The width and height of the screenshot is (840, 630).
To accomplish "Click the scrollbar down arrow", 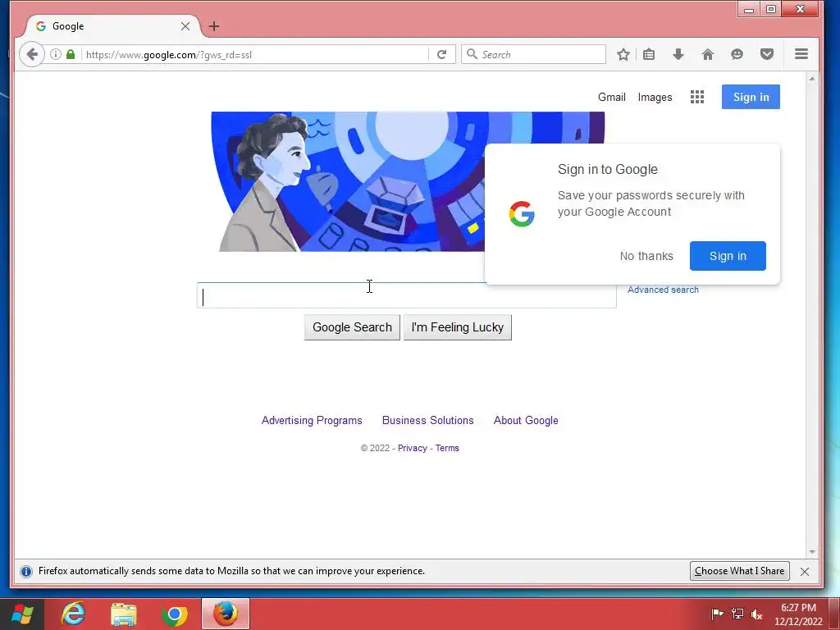I will 811,552.
